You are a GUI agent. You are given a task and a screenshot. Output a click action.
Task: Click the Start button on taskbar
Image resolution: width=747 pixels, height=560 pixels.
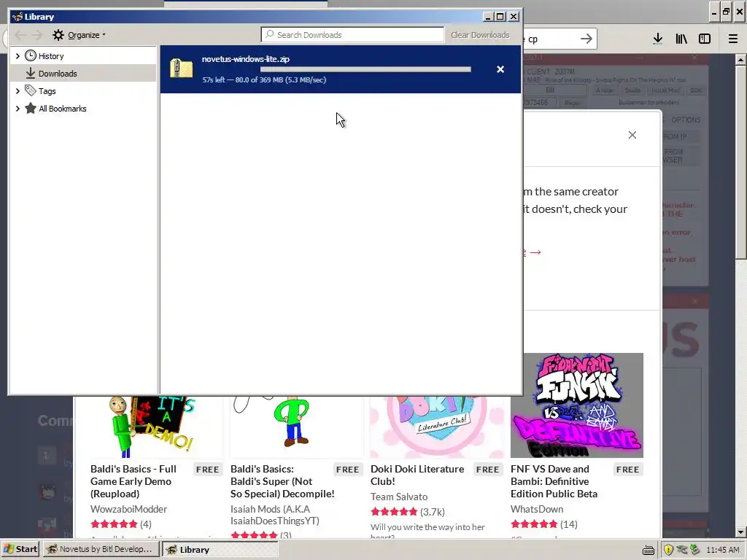click(20, 549)
